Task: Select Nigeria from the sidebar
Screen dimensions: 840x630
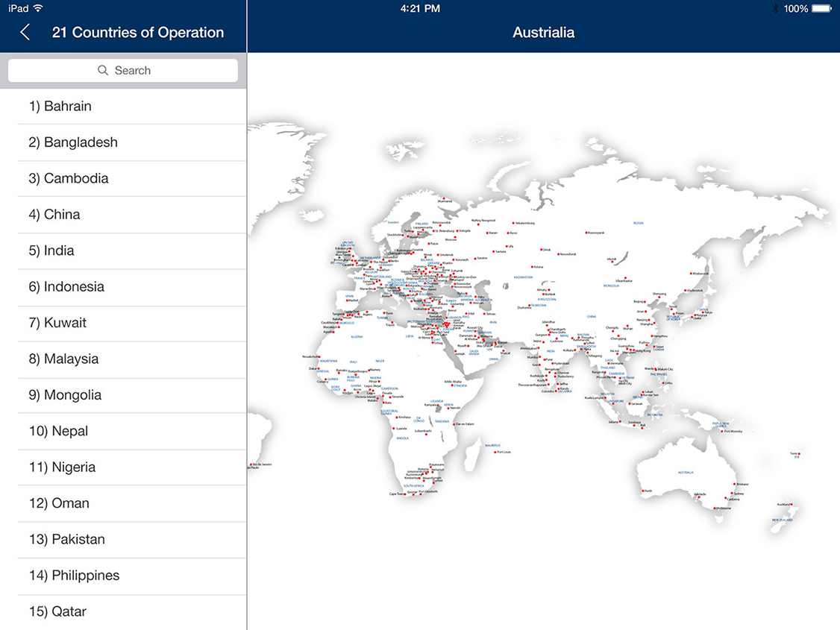Action: tap(123, 467)
